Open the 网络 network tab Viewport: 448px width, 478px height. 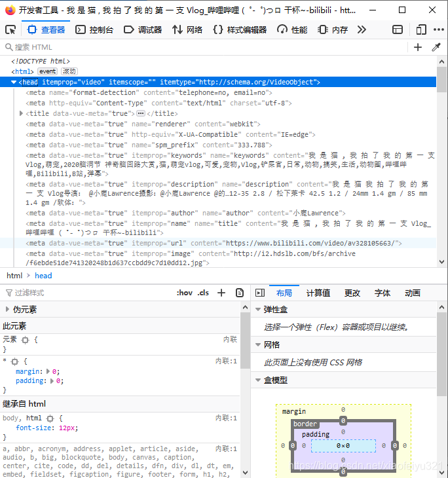tap(187, 30)
